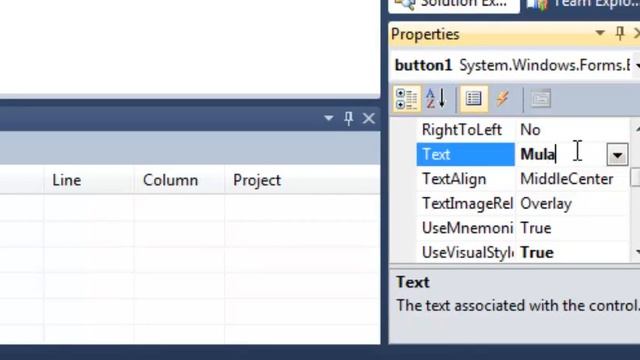Switch to the Team Explorer tab
Viewport: 640px width, 360px height.
pos(584,4)
